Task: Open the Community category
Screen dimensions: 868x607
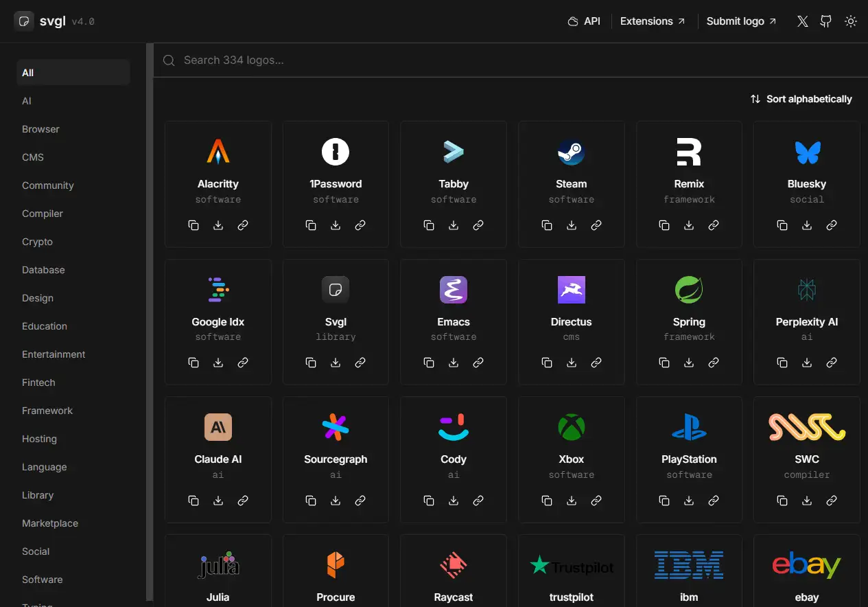Action: [73, 185]
